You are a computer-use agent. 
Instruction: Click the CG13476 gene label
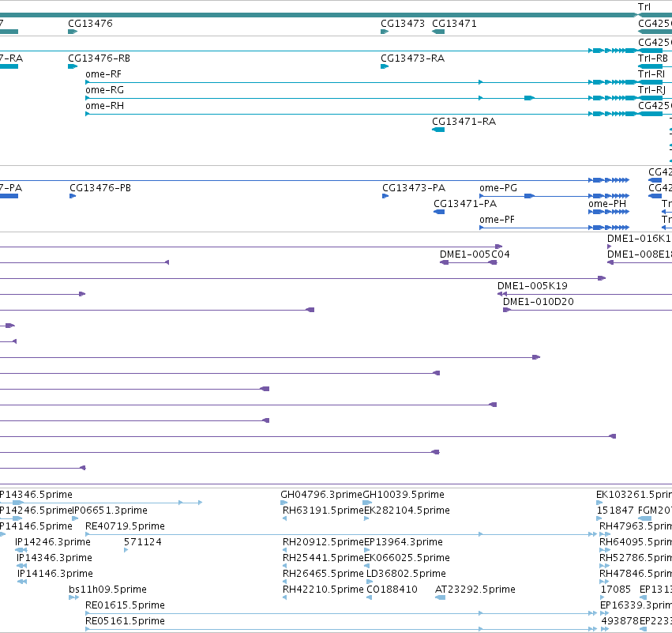[x=90, y=24]
